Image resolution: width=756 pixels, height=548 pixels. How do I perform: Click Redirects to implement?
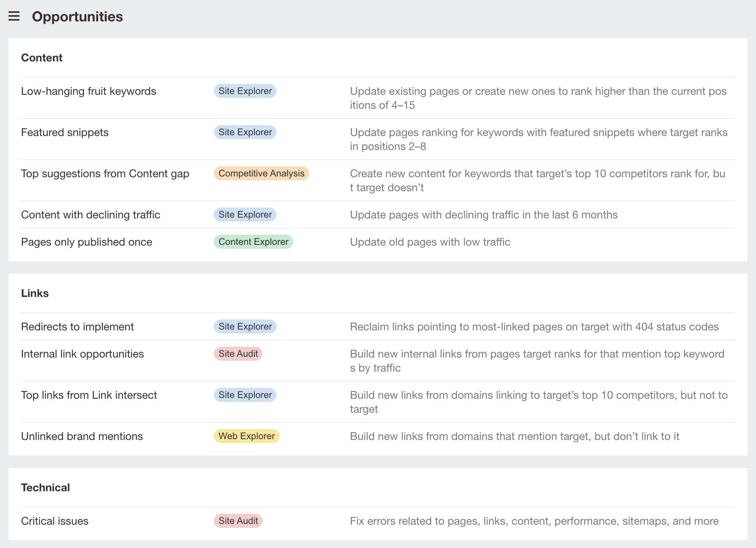point(77,326)
